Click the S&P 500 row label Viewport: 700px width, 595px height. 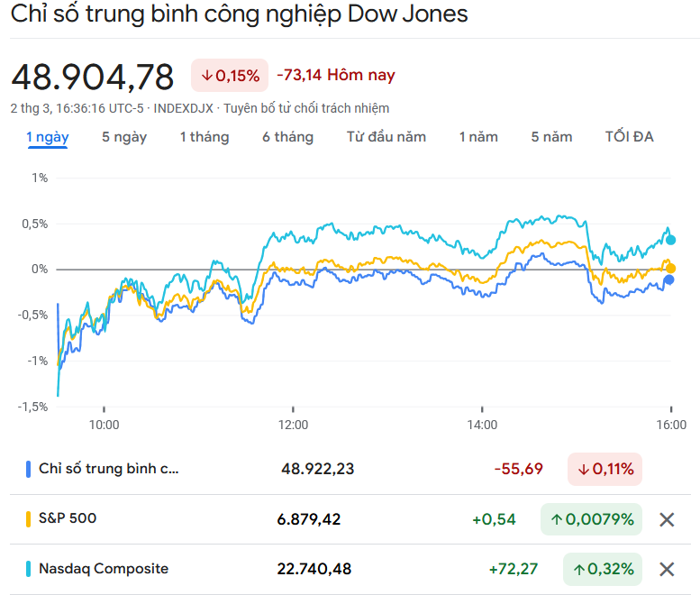68,518
